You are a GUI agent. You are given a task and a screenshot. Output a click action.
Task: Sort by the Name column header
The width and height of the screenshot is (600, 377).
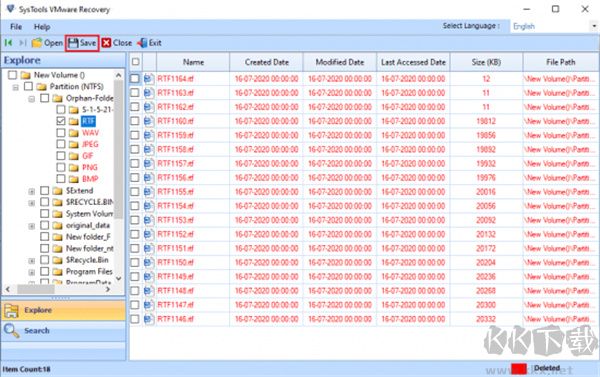[x=193, y=62]
